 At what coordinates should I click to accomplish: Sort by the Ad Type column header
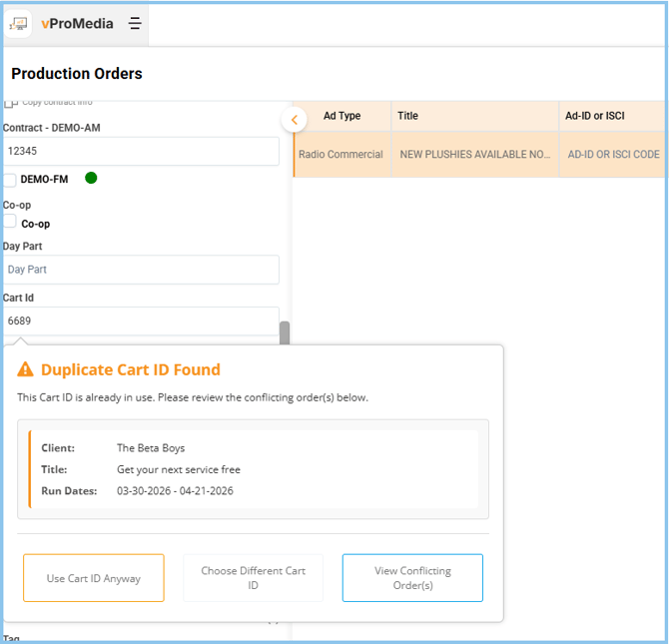click(342, 116)
